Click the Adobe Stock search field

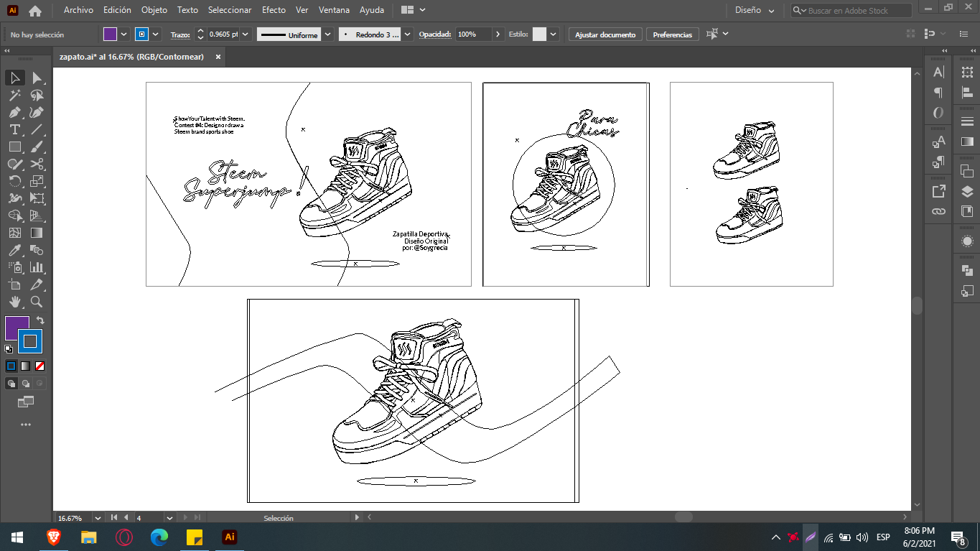(851, 11)
